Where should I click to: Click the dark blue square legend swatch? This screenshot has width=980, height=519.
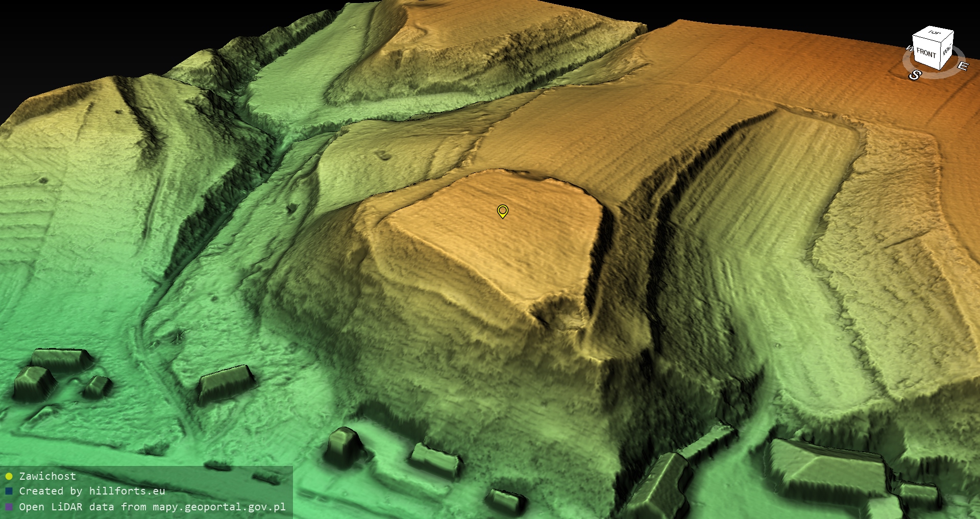(x=9, y=491)
